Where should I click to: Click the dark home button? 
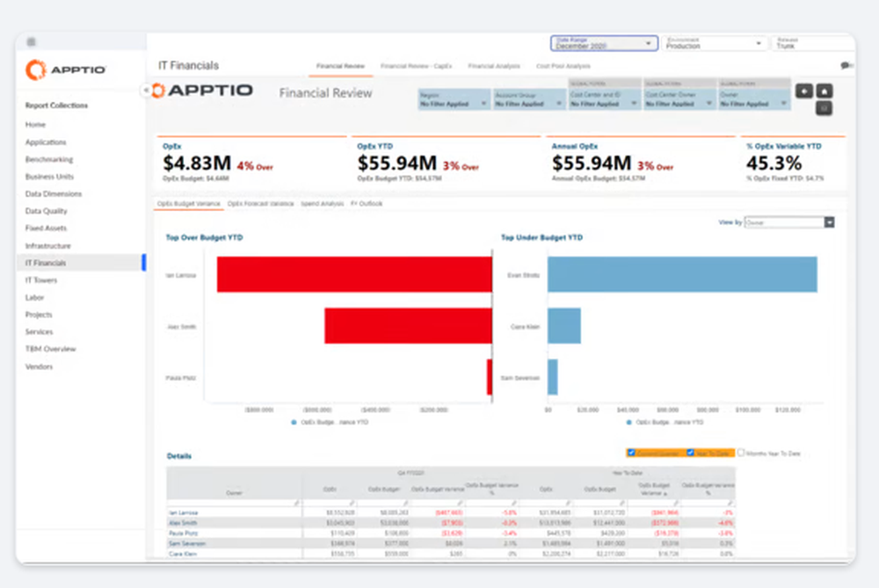tap(825, 91)
